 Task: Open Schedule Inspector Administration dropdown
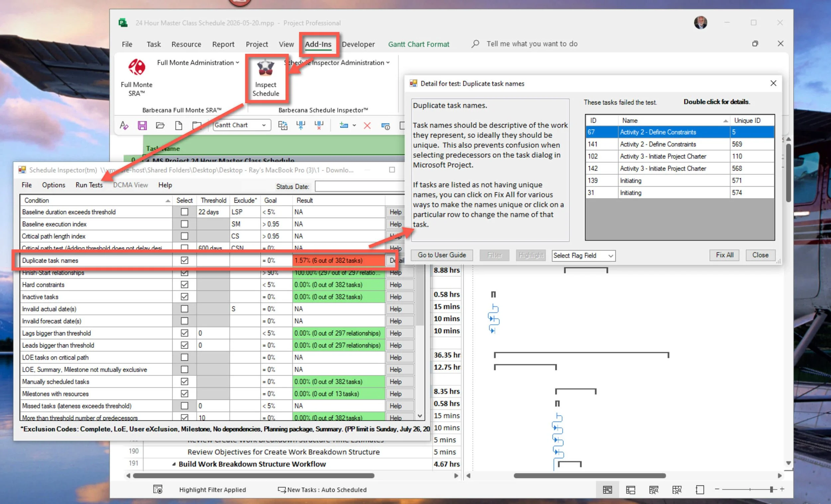337,63
